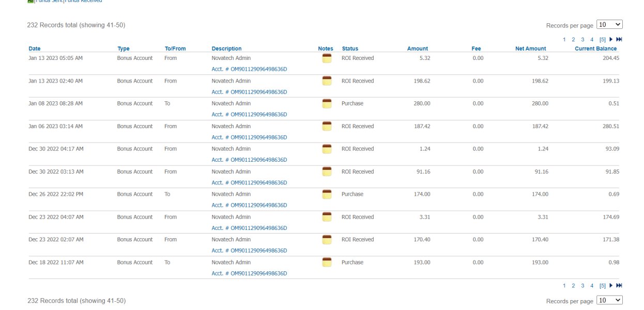Click records total text below the table
Image resolution: width=644 pixels, height=310 pixels.
click(76, 301)
